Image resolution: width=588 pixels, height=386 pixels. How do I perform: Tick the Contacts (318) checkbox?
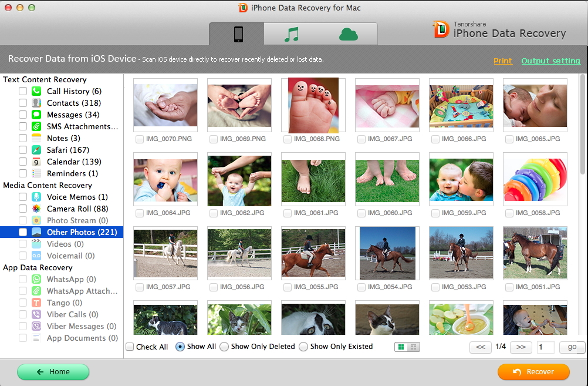coord(23,103)
